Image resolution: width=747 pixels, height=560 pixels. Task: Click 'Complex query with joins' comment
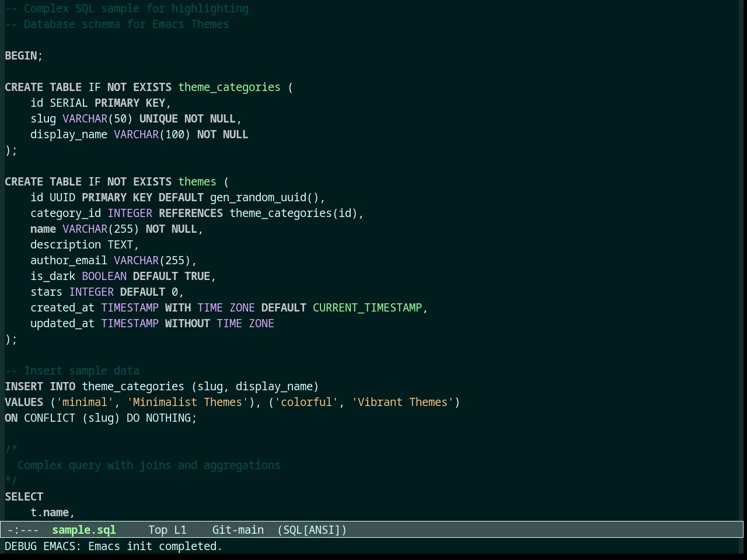pyautogui.click(x=149, y=466)
